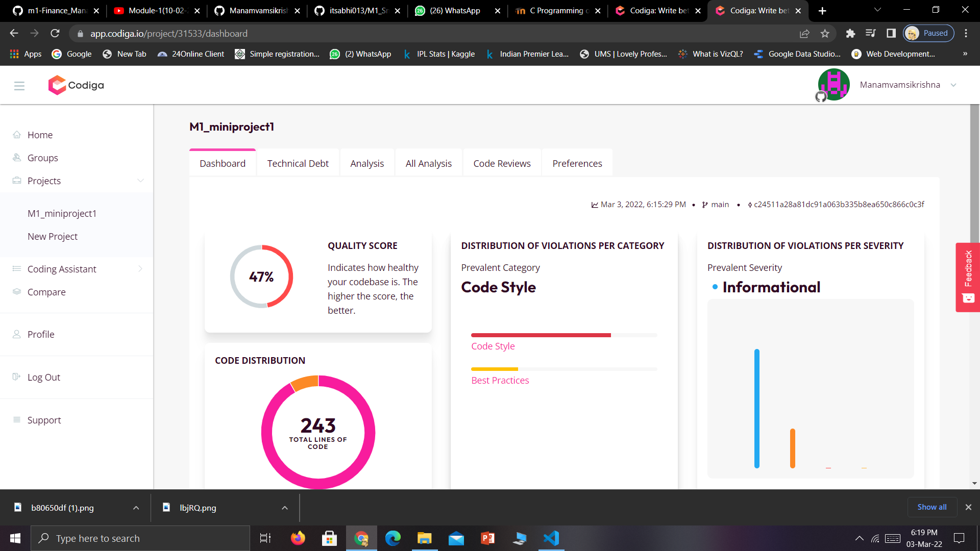This screenshot has height=551, width=980.
Task: Click the orange severity bar in chart
Action: coord(793,448)
